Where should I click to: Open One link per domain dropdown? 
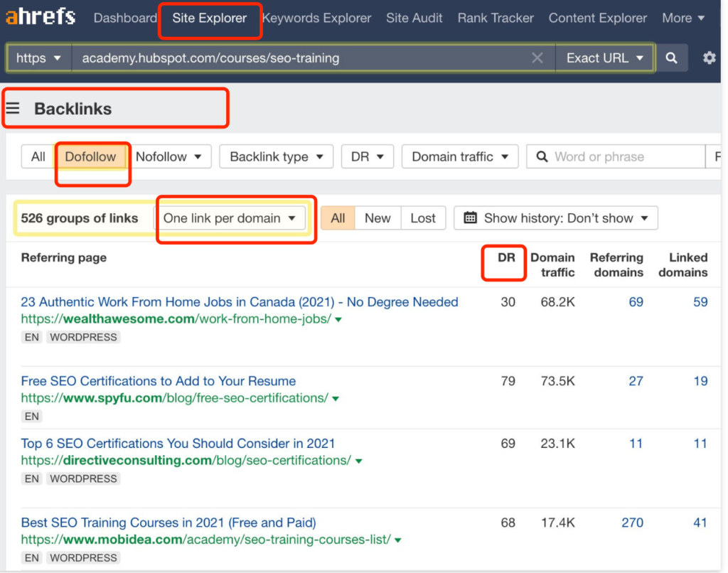point(230,218)
